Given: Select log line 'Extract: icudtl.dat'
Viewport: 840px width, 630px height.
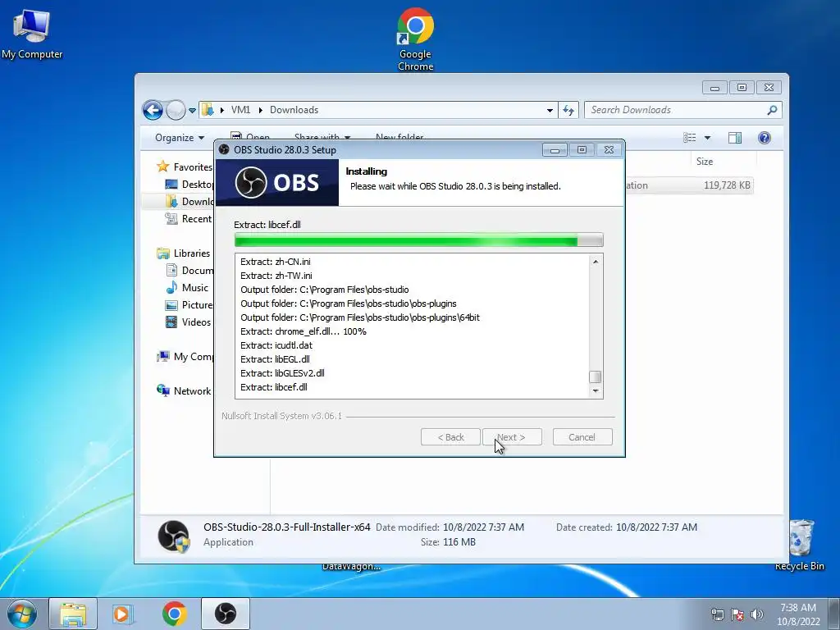Looking at the screenshot, I should click(x=276, y=345).
